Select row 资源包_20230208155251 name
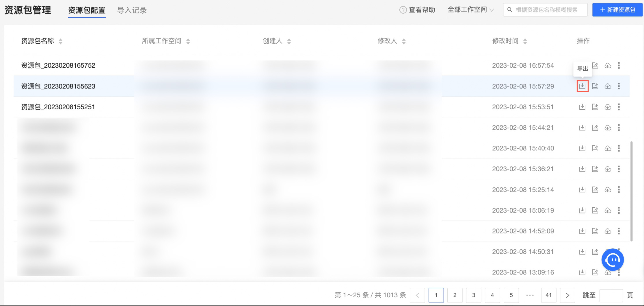 58,107
